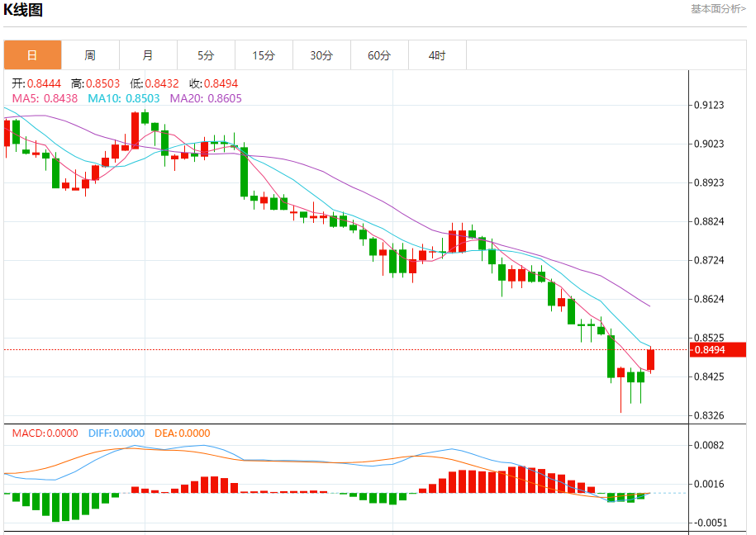
Task: Click the MA5: 0.8438 indicator label
Action: [x=45, y=98]
